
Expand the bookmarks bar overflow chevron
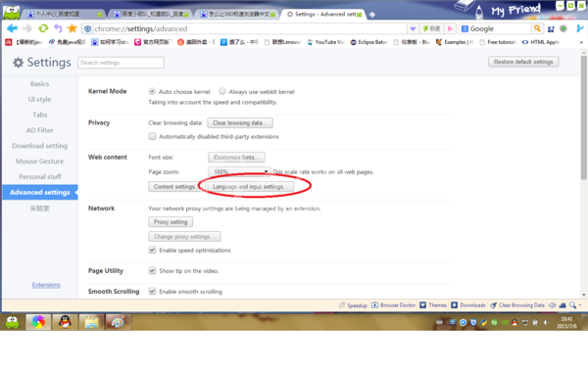coord(581,42)
